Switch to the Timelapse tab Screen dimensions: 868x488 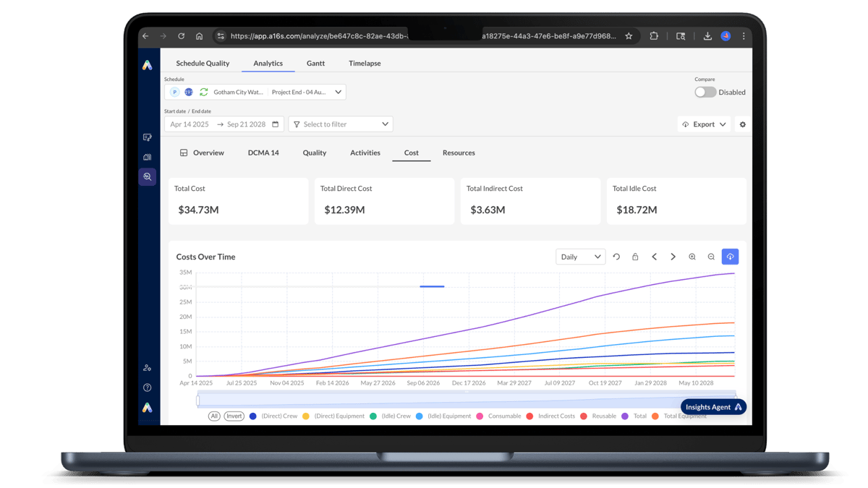pyautogui.click(x=365, y=64)
